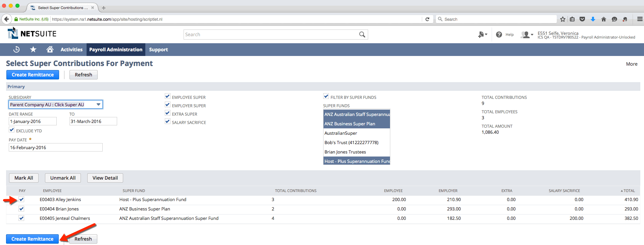Click Mark All button
Screen dimensions: 644x245
(x=23, y=178)
